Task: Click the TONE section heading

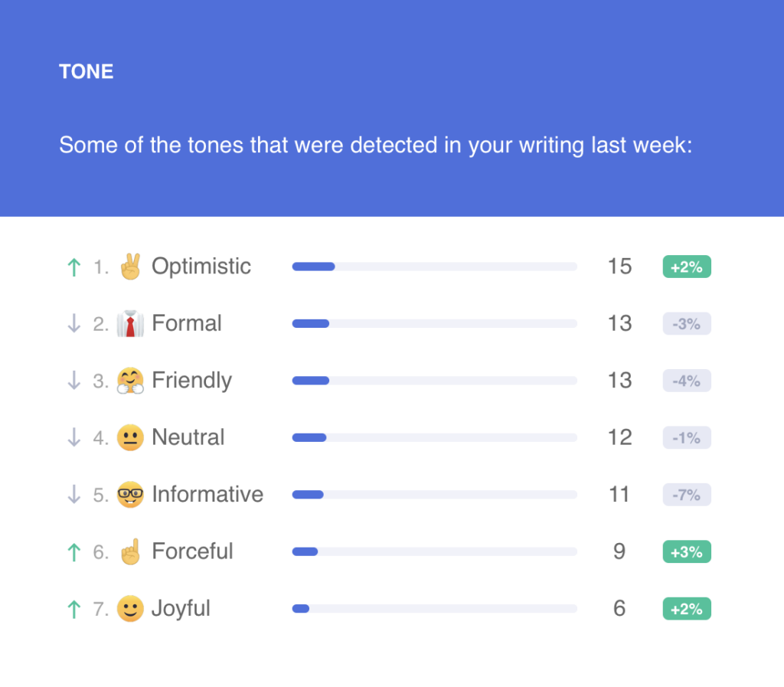Action: 86,71
